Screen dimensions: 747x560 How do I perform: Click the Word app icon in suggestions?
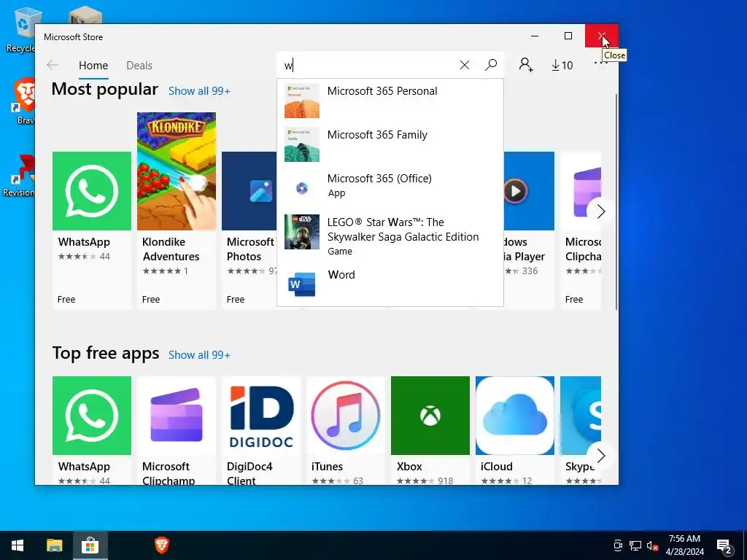point(301,284)
